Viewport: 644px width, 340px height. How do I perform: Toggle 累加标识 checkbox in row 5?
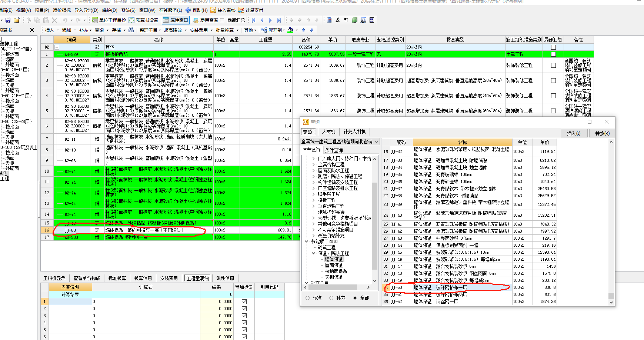[244, 330]
